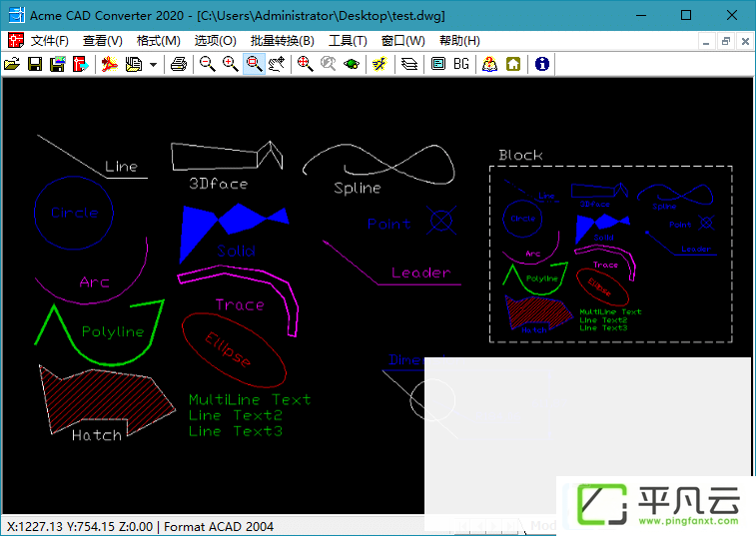Click the red document icon beside 文件 menu
Screen dimensions: 756x536
[x=15, y=41]
